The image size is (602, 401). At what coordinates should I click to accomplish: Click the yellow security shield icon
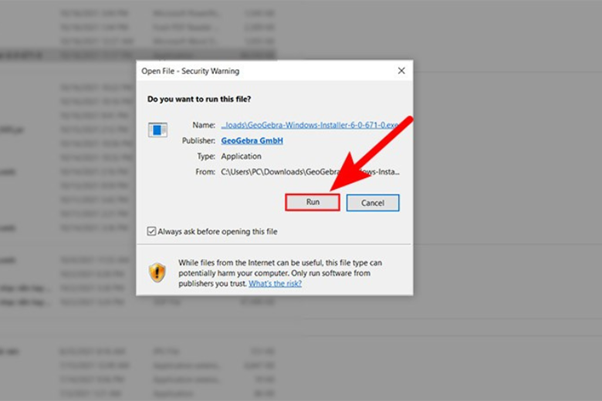pos(157,272)
